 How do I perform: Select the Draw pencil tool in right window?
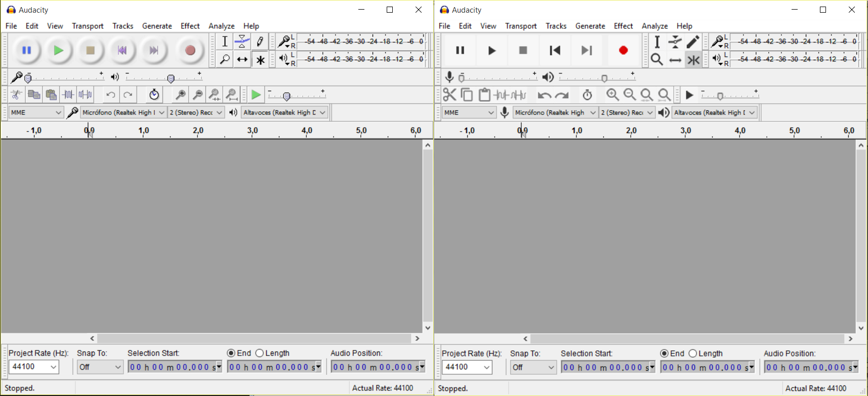click(693, 42)
